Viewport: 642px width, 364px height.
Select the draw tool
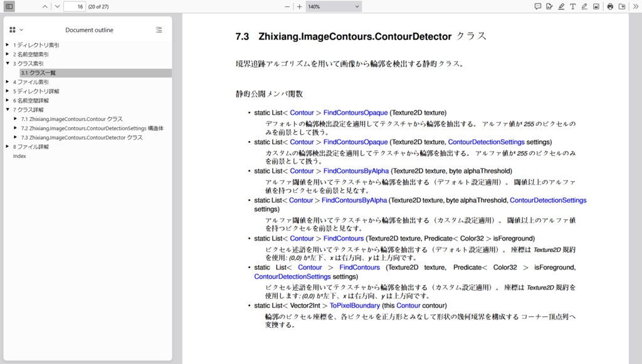[584, 6]
